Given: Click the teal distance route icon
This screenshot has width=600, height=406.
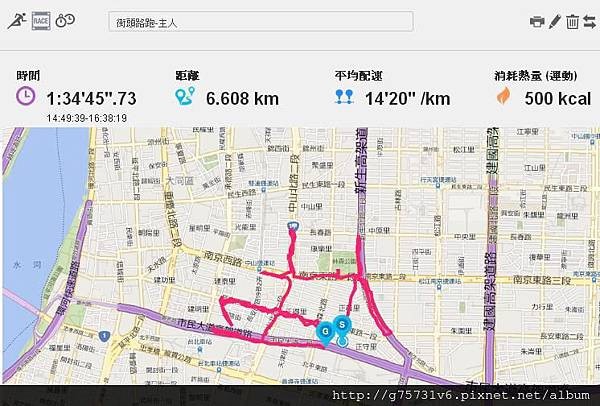Looking at the screenshot, I should click(185, 96).
